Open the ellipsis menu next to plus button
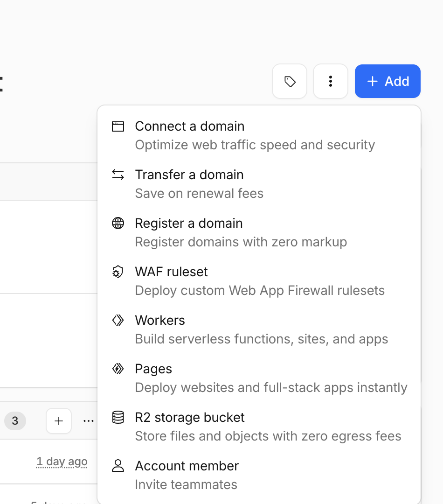 point(88,421)
